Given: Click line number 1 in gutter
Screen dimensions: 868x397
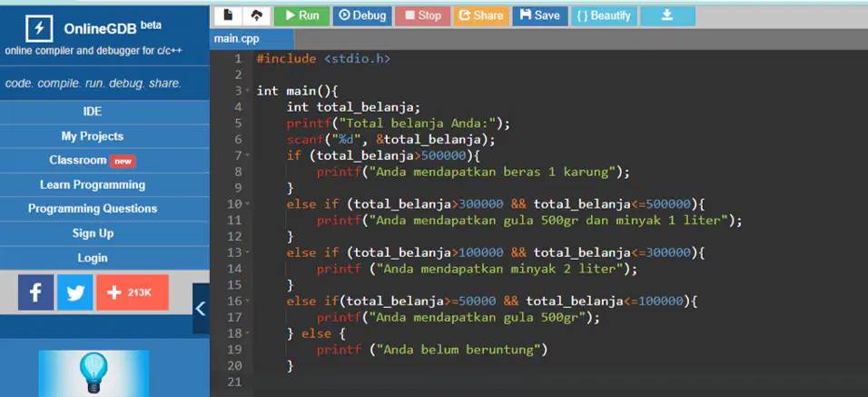Looking at the screenshot, I should coord(238,59).
